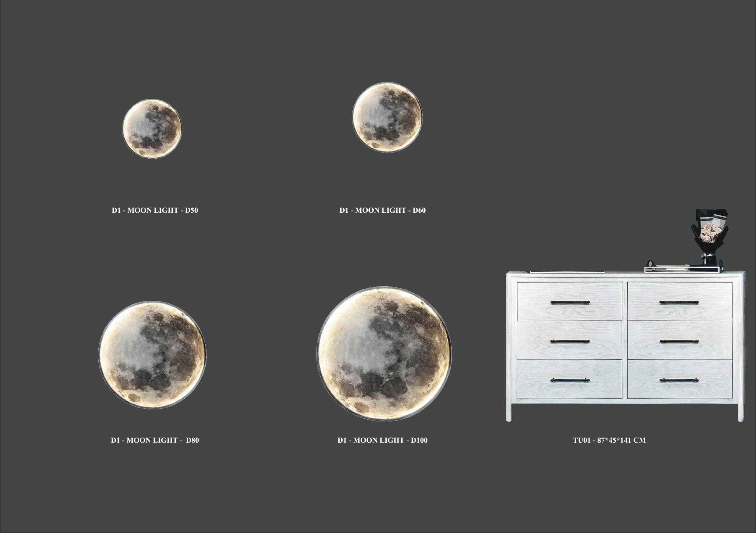Click the 'TU01 - 87*45*141 CM' caption
756x533 pixels.
pyautogui.click(x=609, y=441)
